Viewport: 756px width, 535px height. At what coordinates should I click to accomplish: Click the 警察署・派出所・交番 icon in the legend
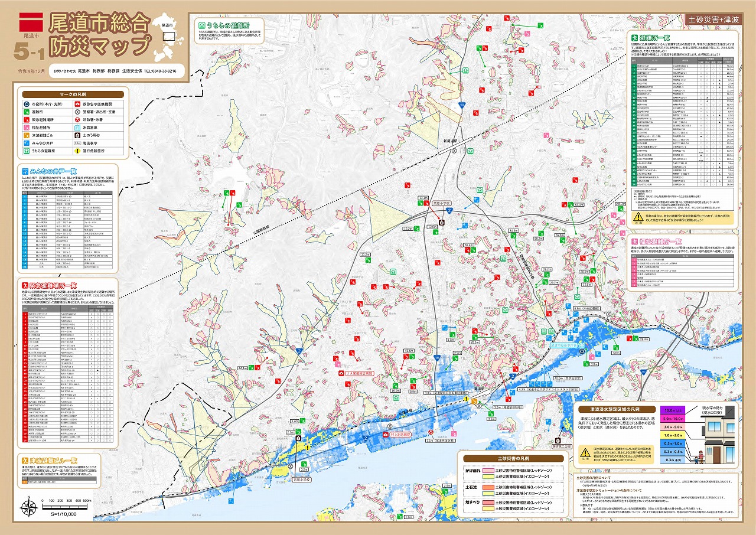pyautogui.click(x=77, y=112)
